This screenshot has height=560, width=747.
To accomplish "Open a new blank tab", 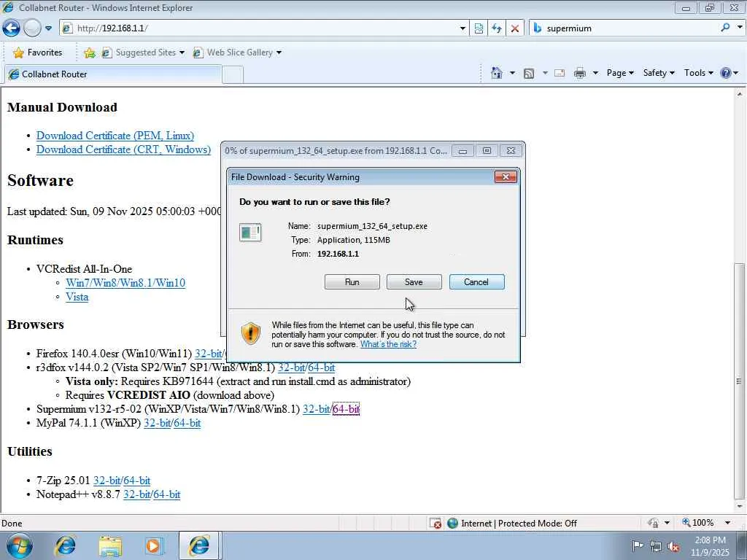I will click(233, 75).
